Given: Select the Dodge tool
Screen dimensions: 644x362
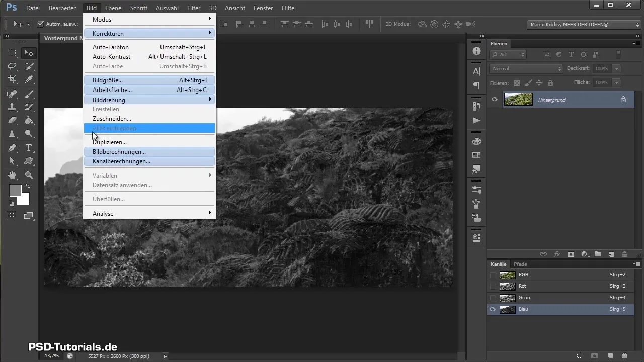Looking at the screenshot, I should pyautogui.click(x=29, y=134).
